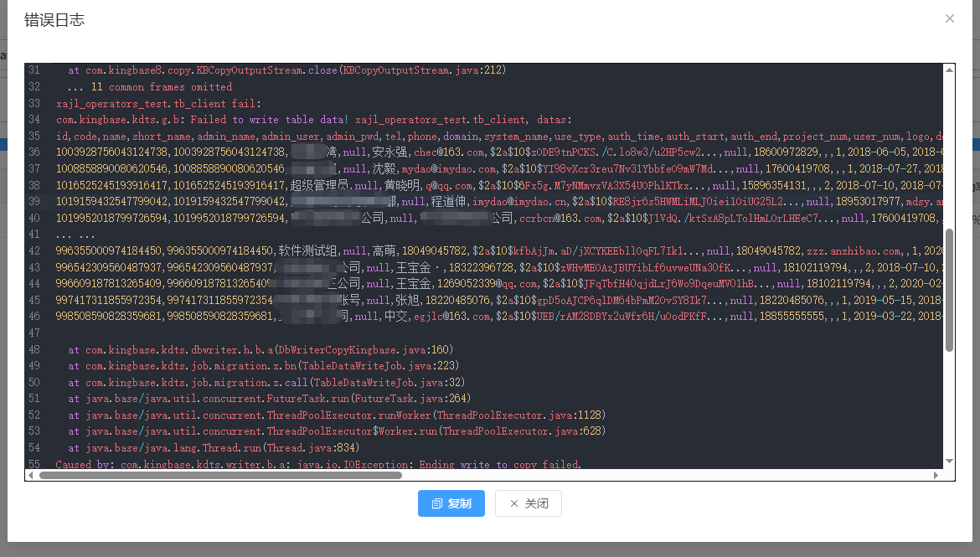Screen dimensions: 980x557
Task: Click the horizontal scrollbar's left arrow
Action: coord(31,475)
